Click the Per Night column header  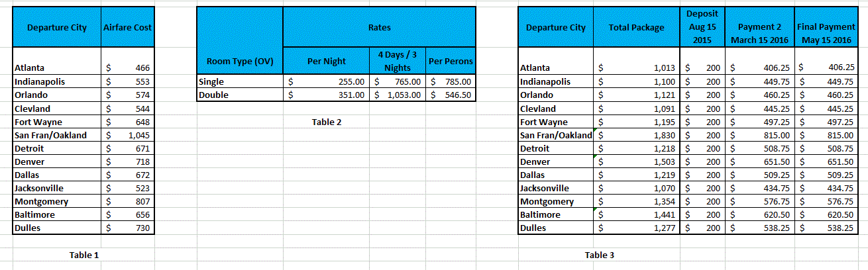click(x=327, y=62)
